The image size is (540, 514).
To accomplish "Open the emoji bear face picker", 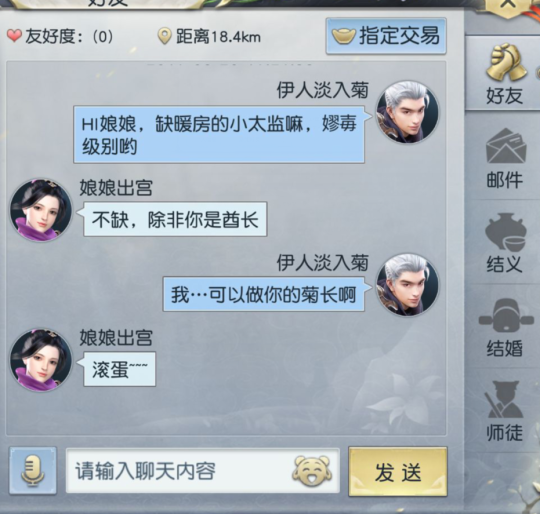I will (311, 471).
